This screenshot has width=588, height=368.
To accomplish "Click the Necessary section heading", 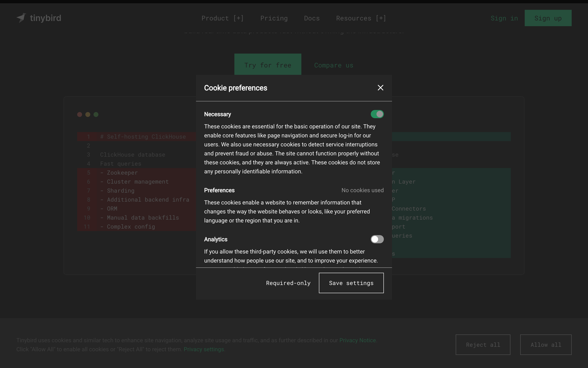I will [x=217, y=114].
